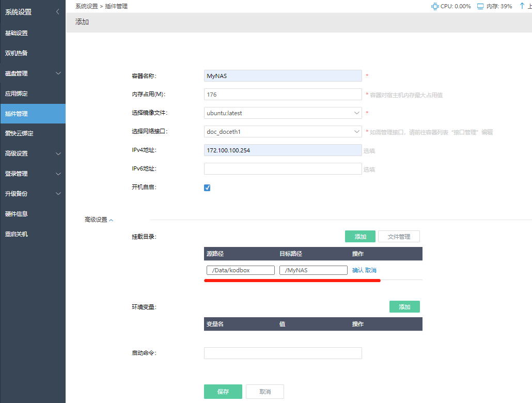
Task: Click the green 保存 button
Action: point(223,392)
